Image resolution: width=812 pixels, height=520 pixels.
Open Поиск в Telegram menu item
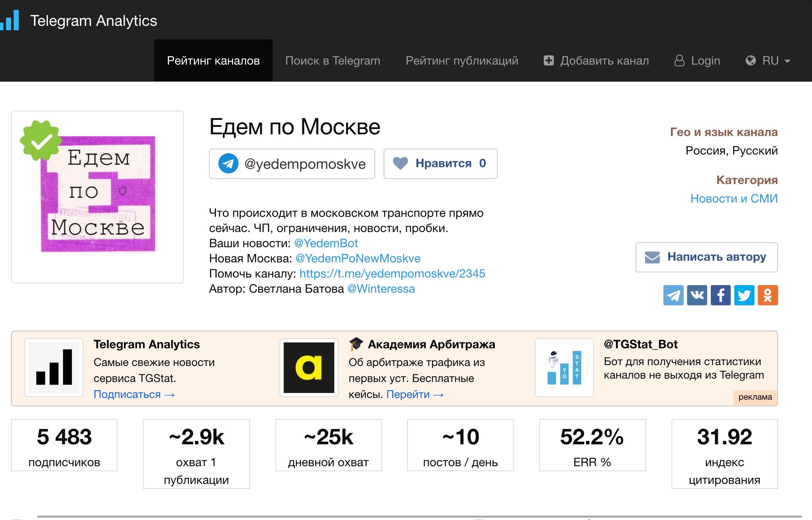[333, 61]
